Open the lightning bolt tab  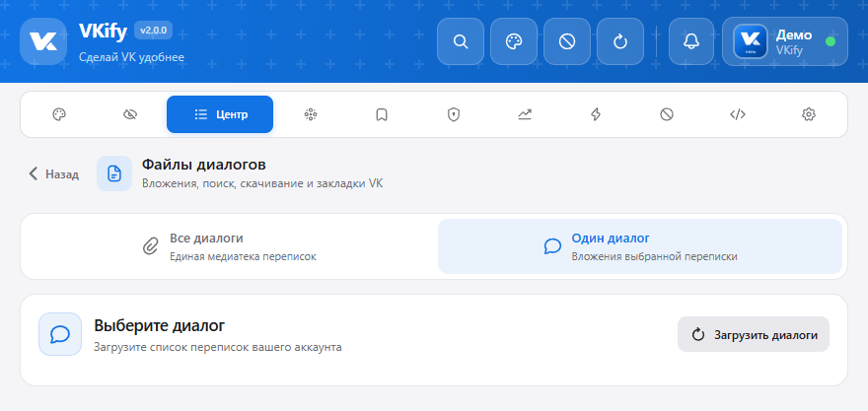[596, 114]
